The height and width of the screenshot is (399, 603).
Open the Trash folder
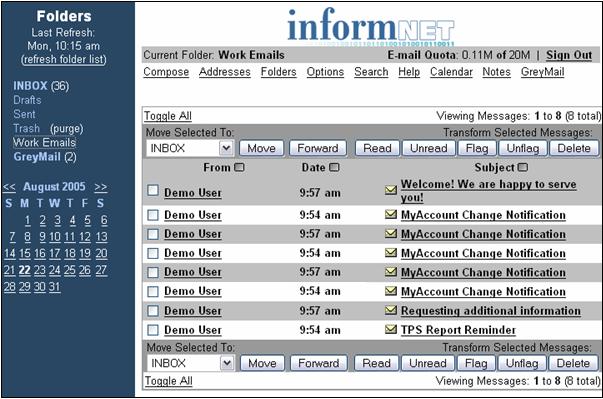pos(26,128)
